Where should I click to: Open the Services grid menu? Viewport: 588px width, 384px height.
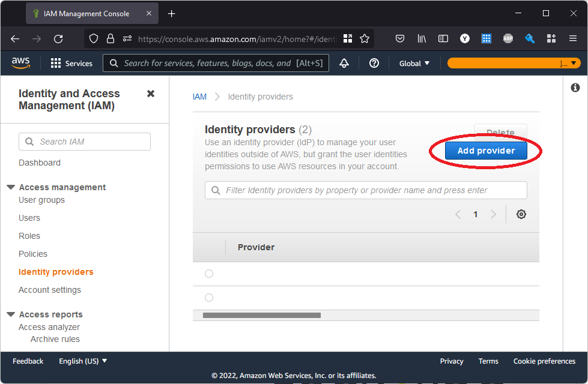click(x=71, y=64)
